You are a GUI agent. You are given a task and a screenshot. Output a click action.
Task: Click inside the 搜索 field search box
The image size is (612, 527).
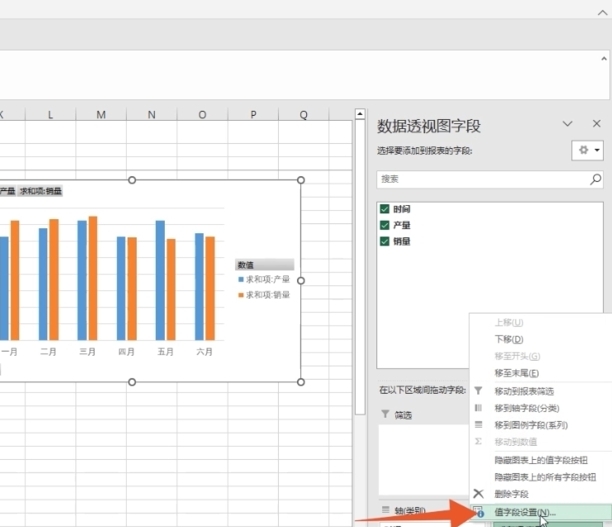tap(480, 180)
